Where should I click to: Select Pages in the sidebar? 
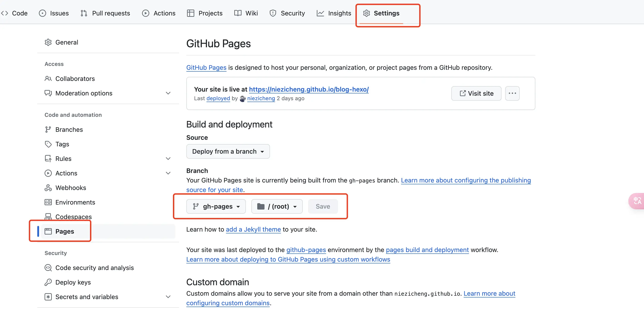tap(108, 231)
